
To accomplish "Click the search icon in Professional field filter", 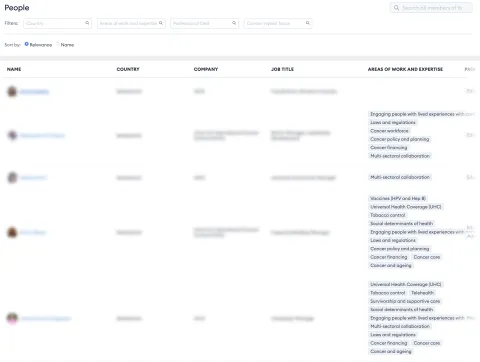I will (x=234, y=23).
